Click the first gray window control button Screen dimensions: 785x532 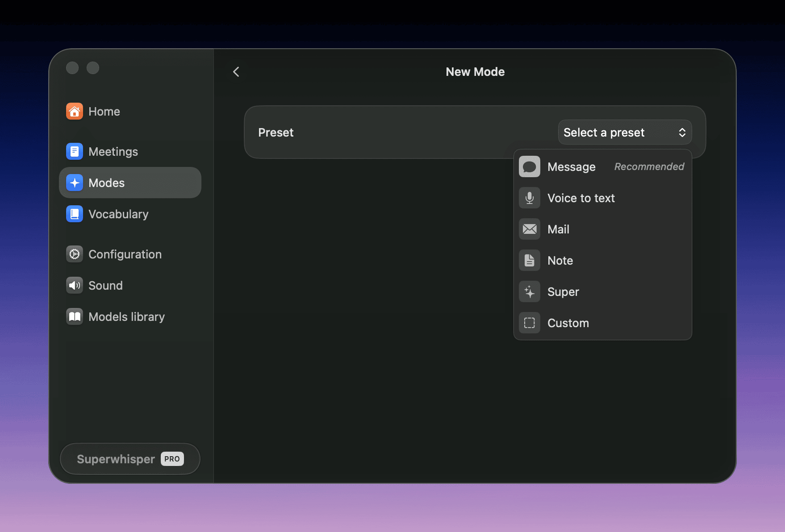coord(72,68)
